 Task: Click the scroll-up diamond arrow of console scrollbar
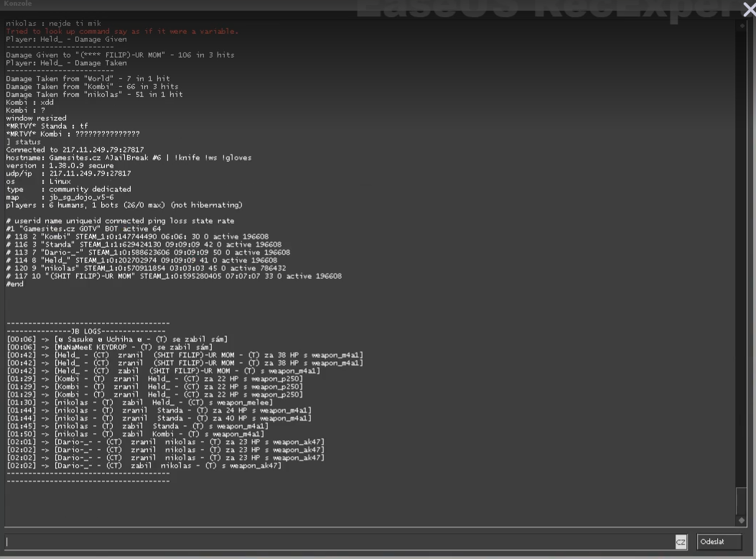(x=742, y=26)
